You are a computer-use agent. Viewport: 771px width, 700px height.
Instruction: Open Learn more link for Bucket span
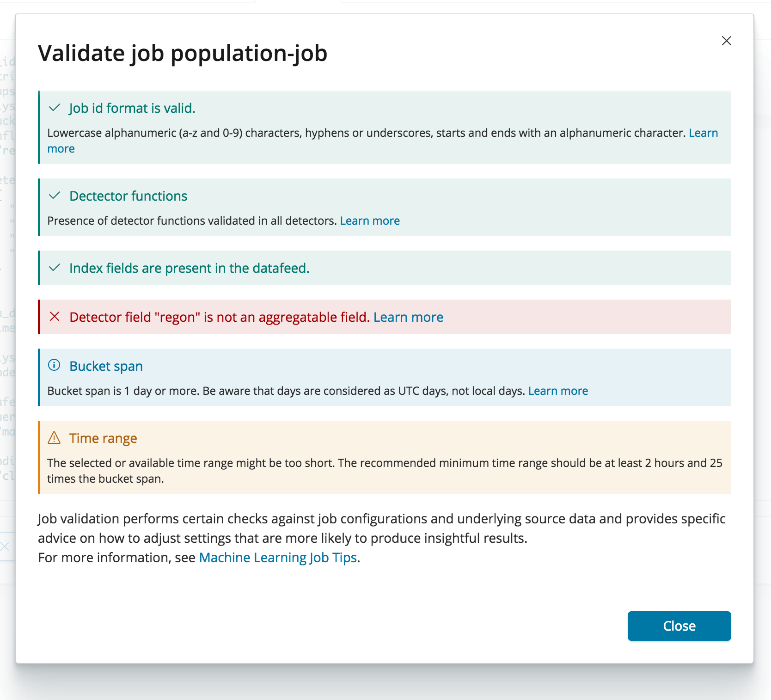[558, 391]
